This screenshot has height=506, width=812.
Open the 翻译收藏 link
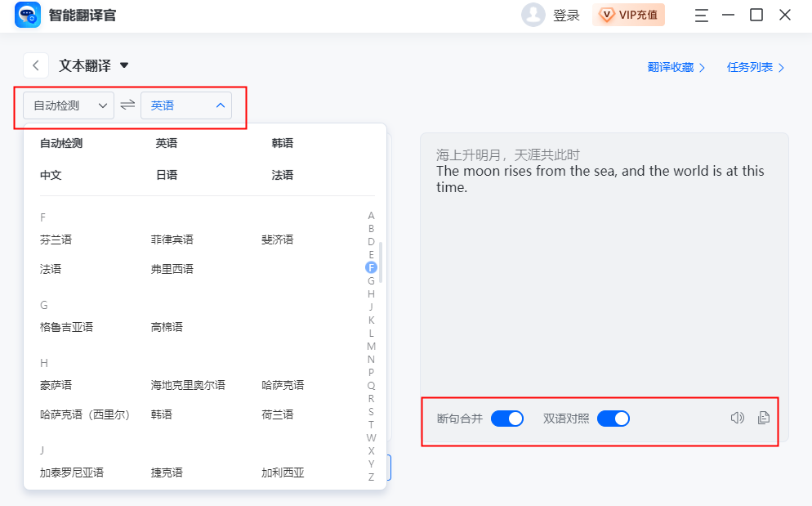(x=676, y=67)
